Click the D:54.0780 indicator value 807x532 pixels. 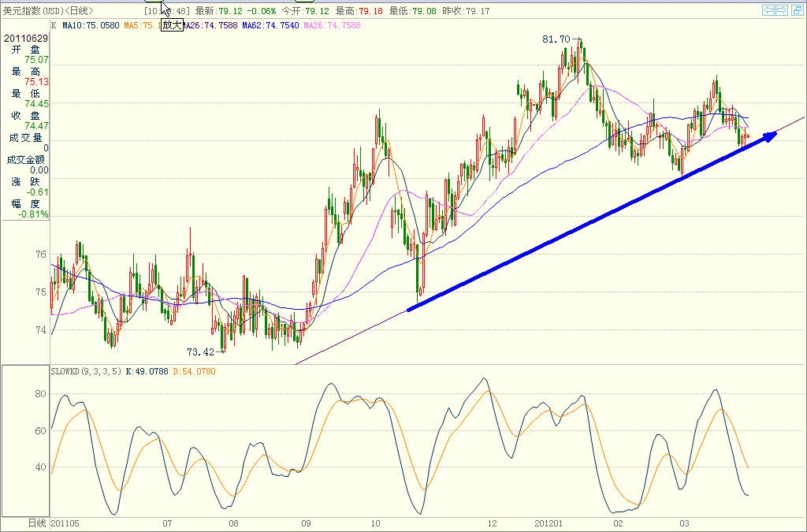pyautogui.click(x=194, y=371)
